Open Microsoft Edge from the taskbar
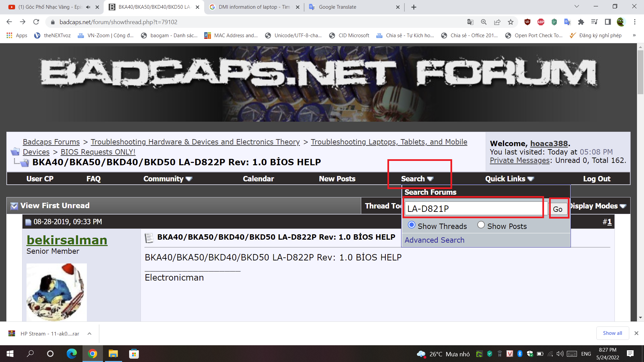Viewport: 644px width, 362px height. (71, 354)
